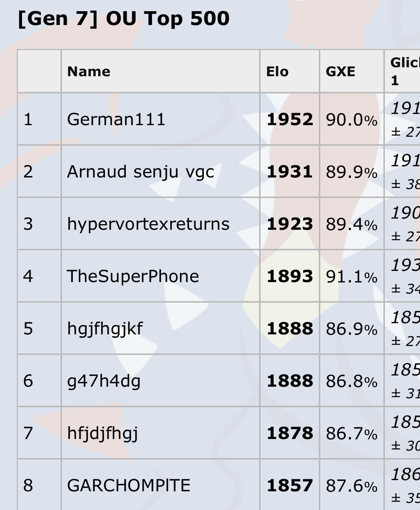The height and width of the screenshot is (510, 420).
Task: Click the Elo column header
Action: tap(277, 71)
